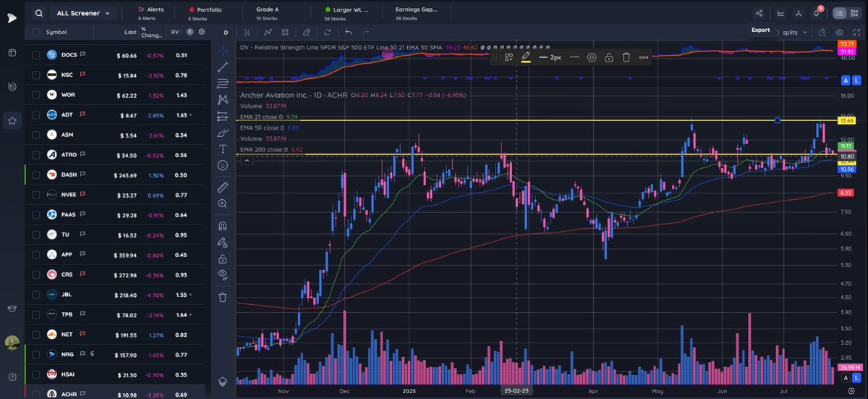Select the Text annotation tool
868x399 pixels.
(x=223, y=149)
